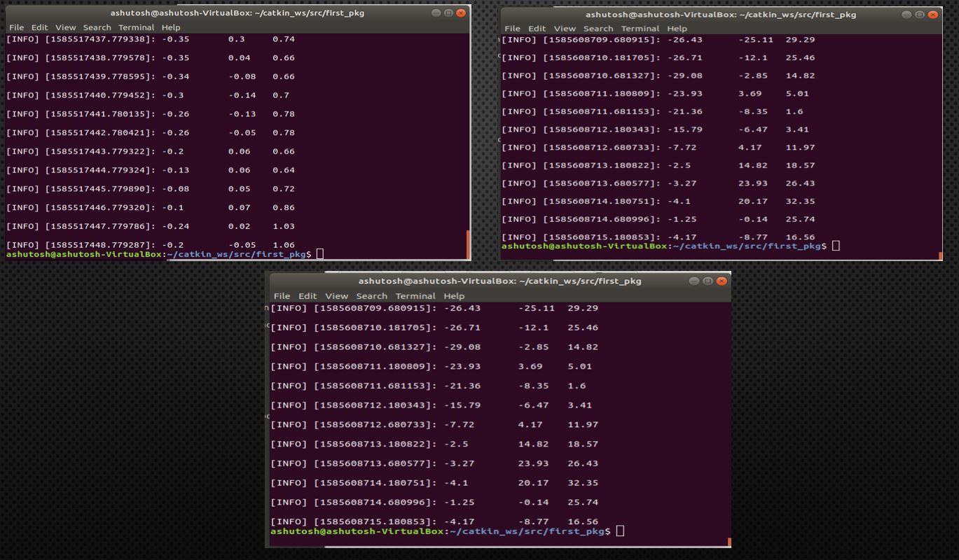The image size is (959, 560).
Task: Select log line with timestamp 1585517439.778595
Action: (x=151, y=76)
